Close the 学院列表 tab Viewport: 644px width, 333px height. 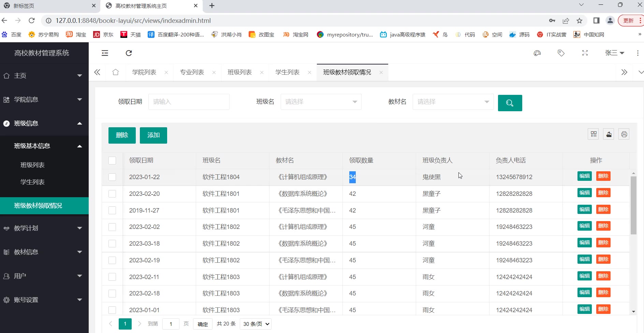[166, 72]
